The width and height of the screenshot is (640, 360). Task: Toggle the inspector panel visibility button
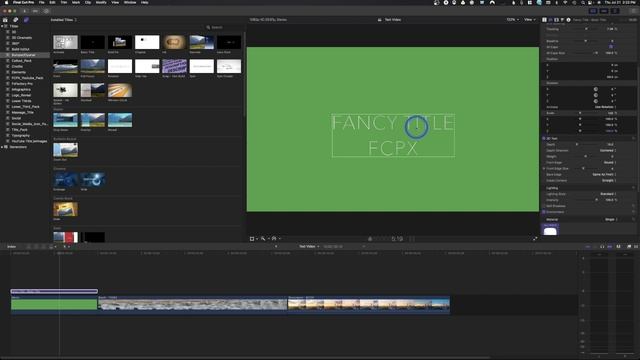coord(615,11)
